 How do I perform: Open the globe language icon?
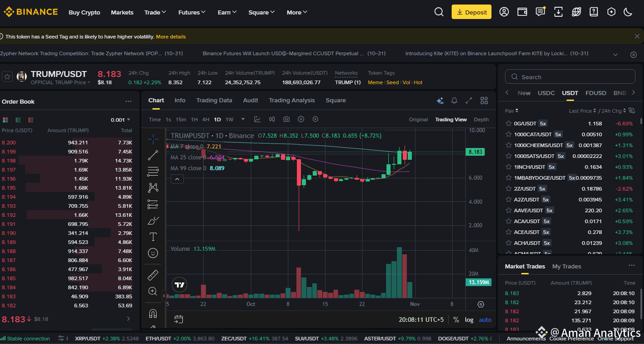[x=576, y=12]
